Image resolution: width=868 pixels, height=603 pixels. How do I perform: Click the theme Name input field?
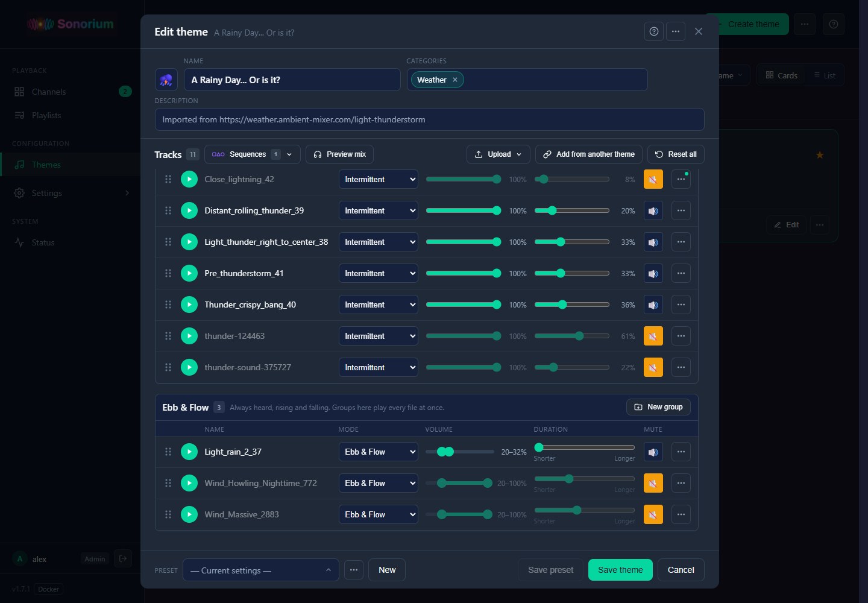292,80
